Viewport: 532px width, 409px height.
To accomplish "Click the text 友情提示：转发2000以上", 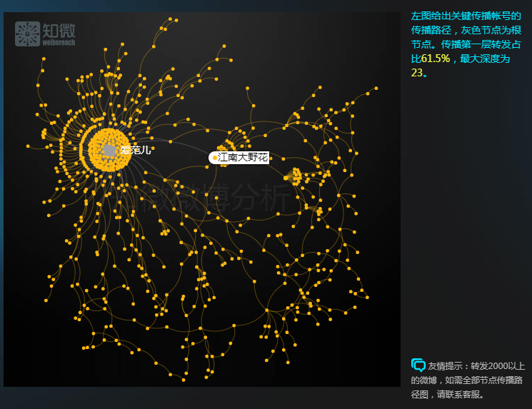I will [476, 366].
